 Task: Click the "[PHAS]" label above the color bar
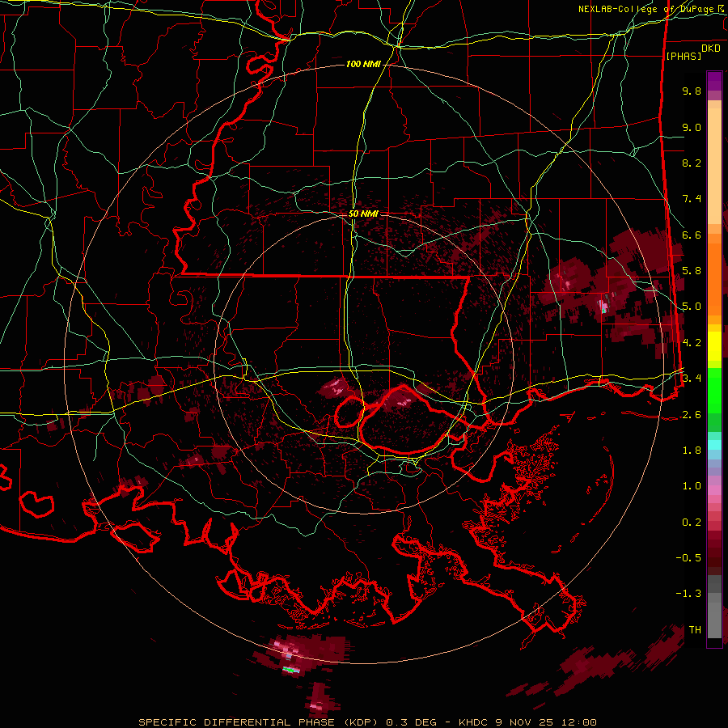pos(684,56)
